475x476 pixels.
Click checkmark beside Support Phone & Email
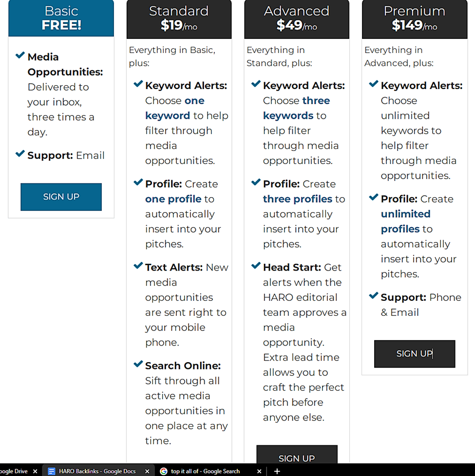pyautogui.click(x=374, y=295)
